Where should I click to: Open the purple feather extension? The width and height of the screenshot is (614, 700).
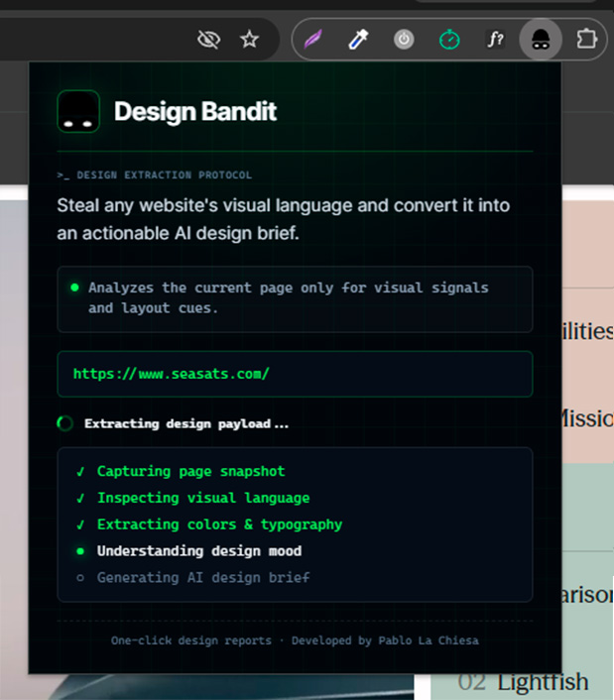tap(313, 40)
